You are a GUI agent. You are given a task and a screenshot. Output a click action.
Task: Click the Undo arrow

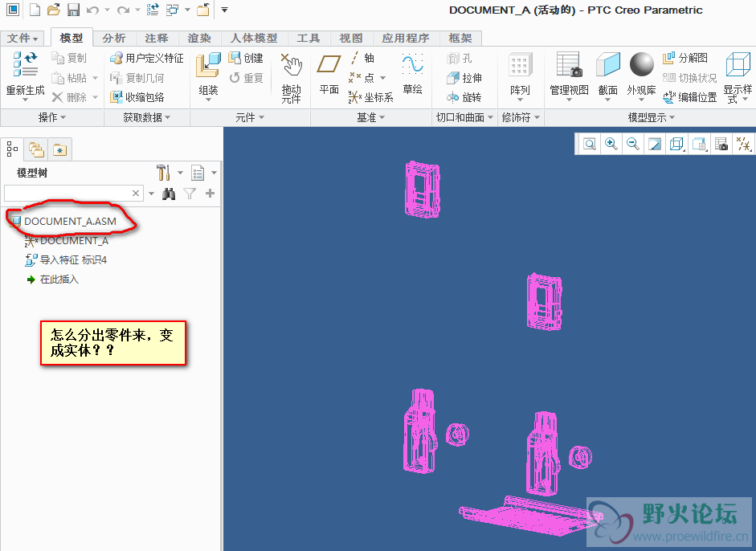point(92,10)
